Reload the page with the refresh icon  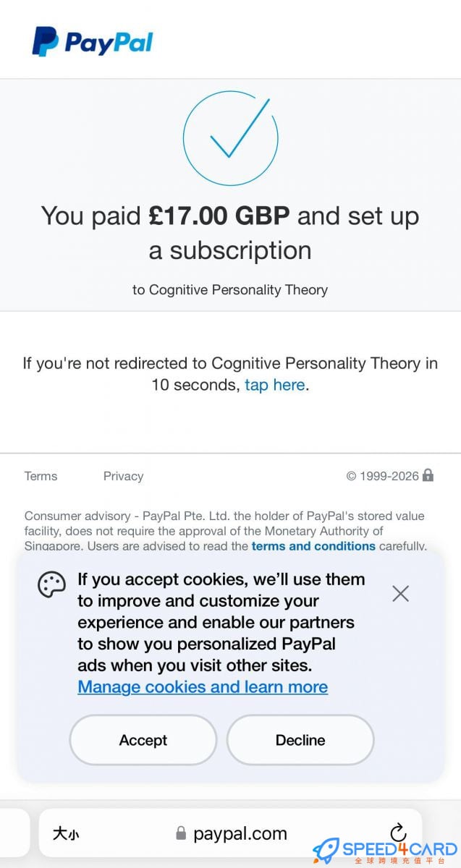tap(397, 833)
